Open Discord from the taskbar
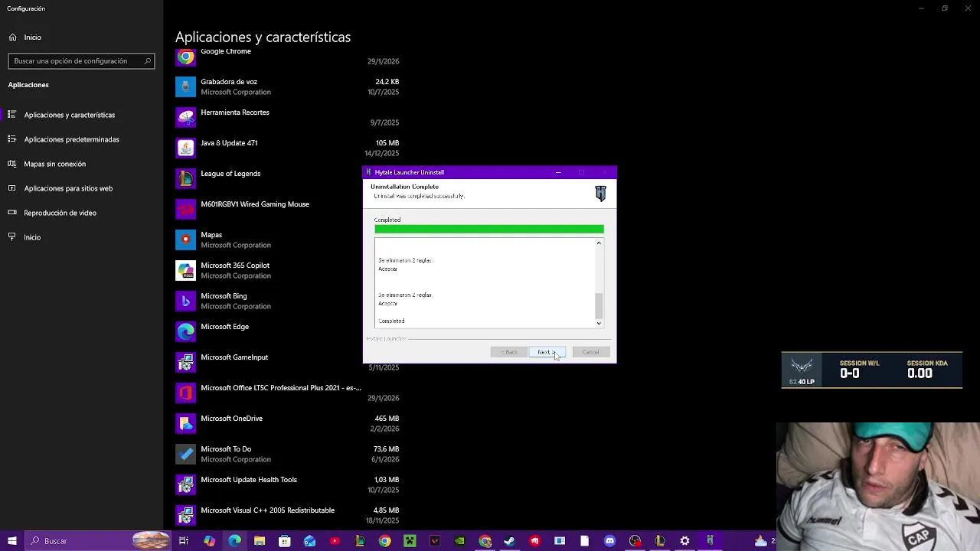The width and height of the screenshot is (980, 551). 609,541
